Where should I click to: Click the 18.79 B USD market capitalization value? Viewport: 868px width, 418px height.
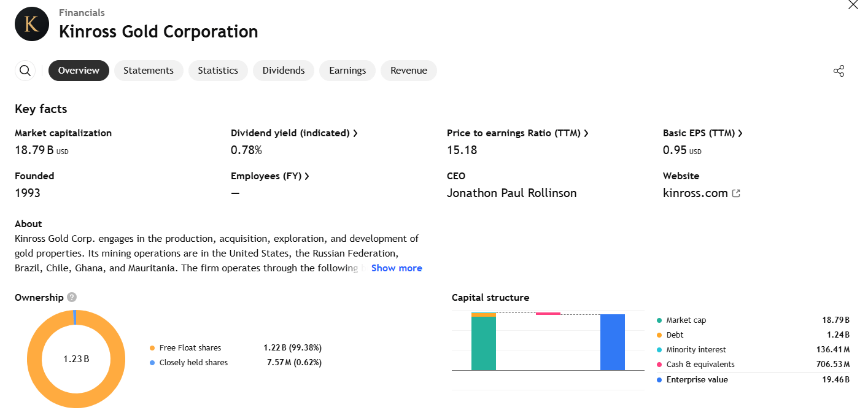[x=42, y=150]
